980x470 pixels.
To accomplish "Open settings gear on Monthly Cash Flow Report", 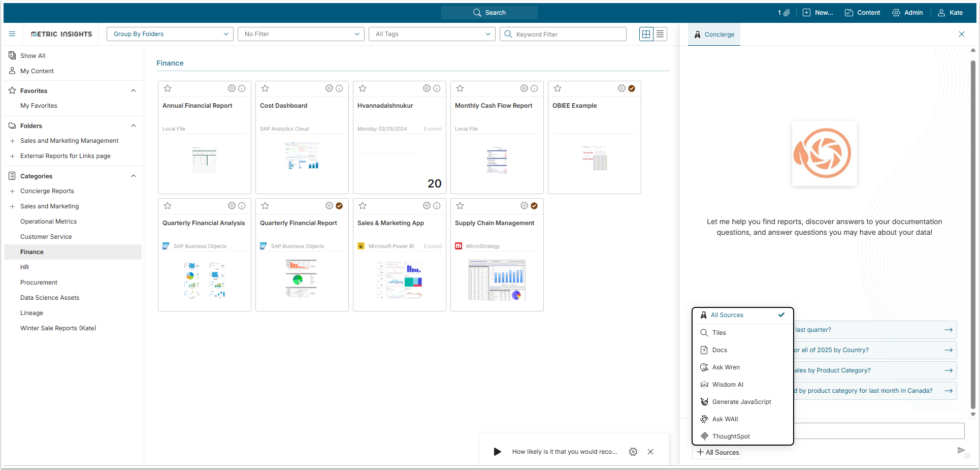I will (524, 88).
